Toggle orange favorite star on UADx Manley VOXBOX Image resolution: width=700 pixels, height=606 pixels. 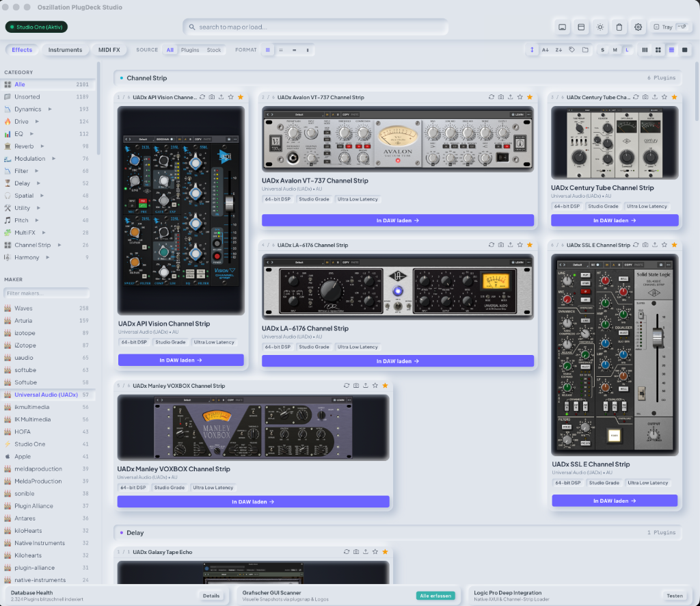click(x=386, y=385)
